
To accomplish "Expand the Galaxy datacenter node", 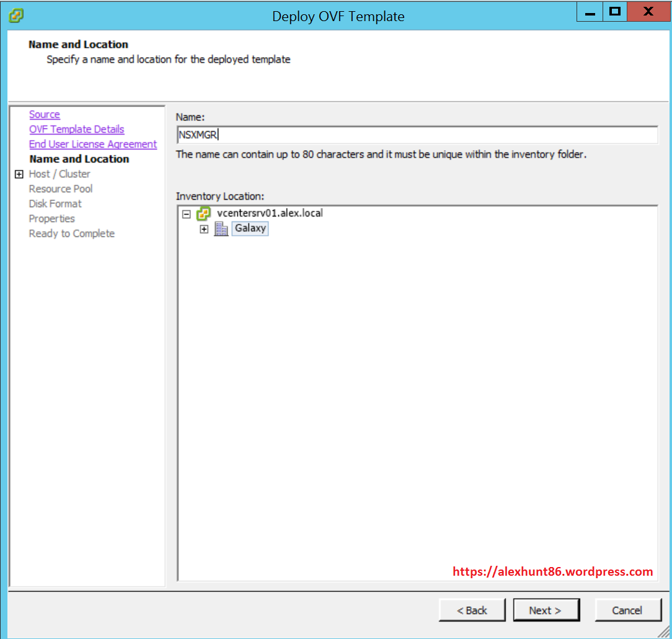I will point(204,230).
